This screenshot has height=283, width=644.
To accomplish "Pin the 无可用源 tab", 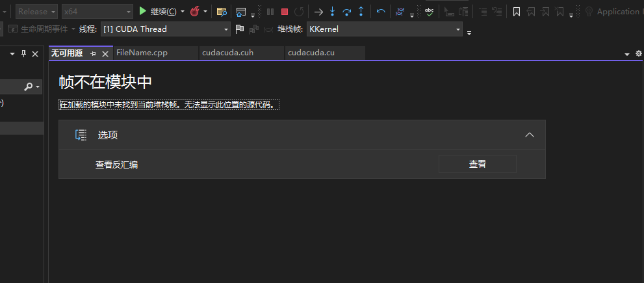I will click(x=93, y=54).
